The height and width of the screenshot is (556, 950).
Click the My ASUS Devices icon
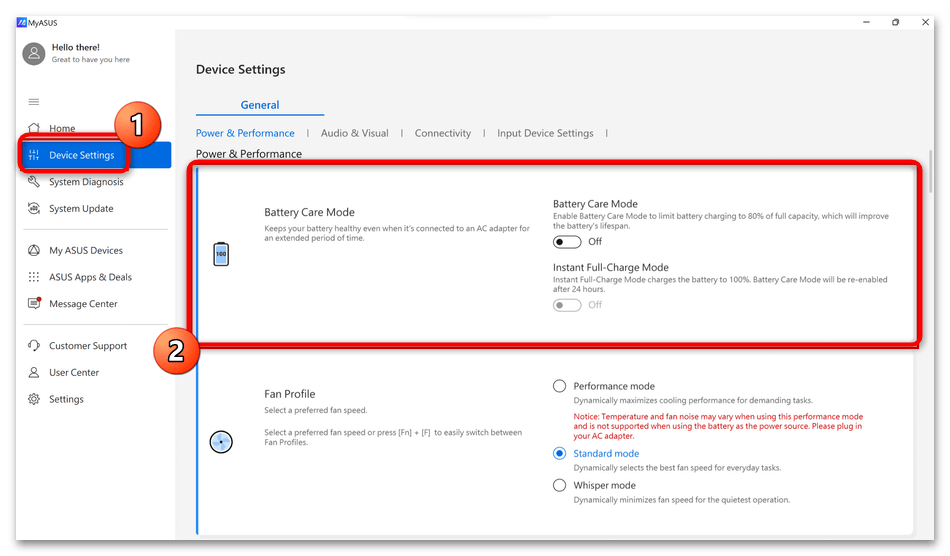pyautogui.click(x=34, y=250)
